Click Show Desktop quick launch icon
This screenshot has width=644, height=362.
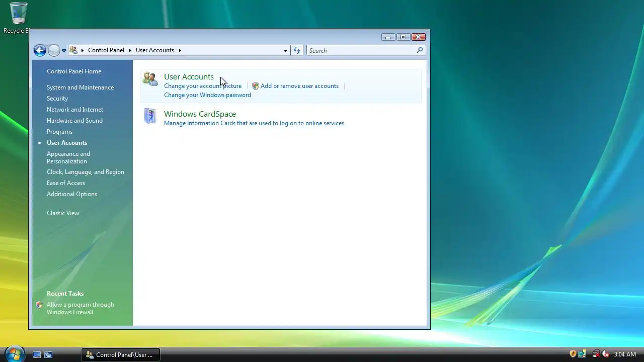tap(37, 354)
